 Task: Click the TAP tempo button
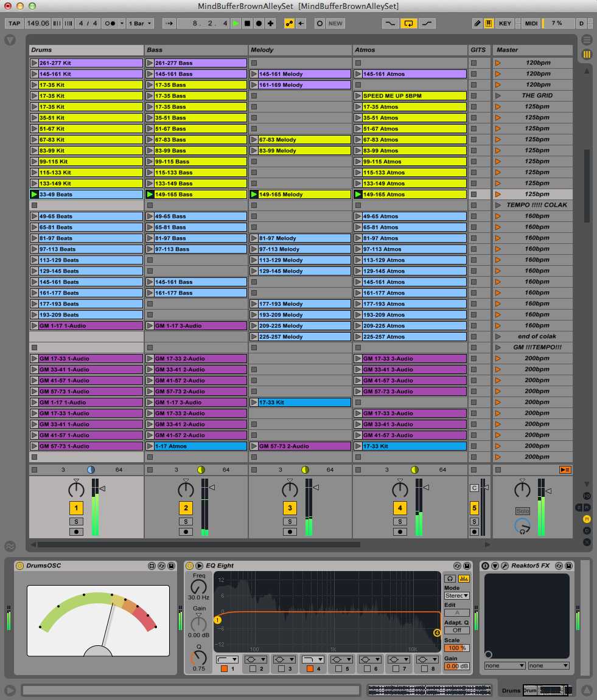pyautogui.click(x=15, y=23)
